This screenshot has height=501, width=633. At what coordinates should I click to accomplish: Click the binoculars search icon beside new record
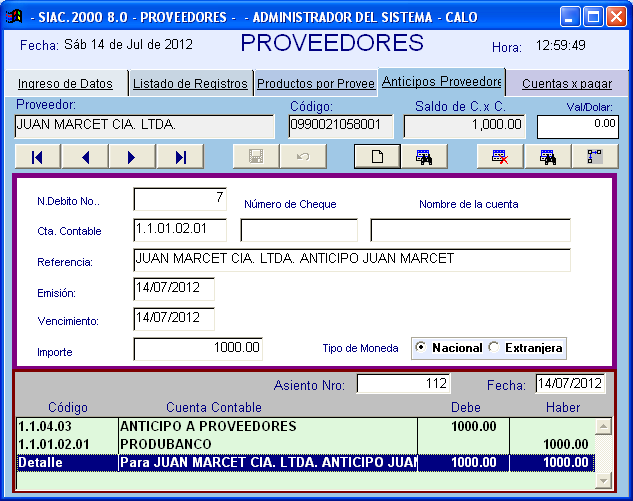(423, 156)
